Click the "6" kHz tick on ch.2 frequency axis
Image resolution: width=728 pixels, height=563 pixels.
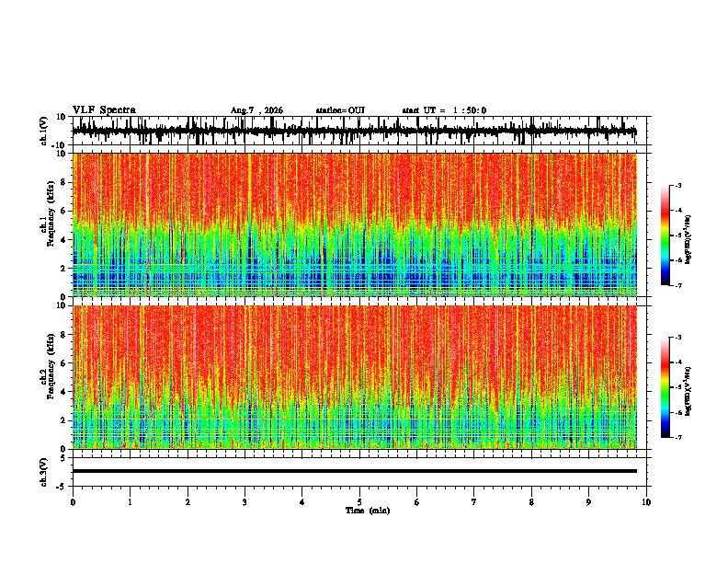point(64,363)
